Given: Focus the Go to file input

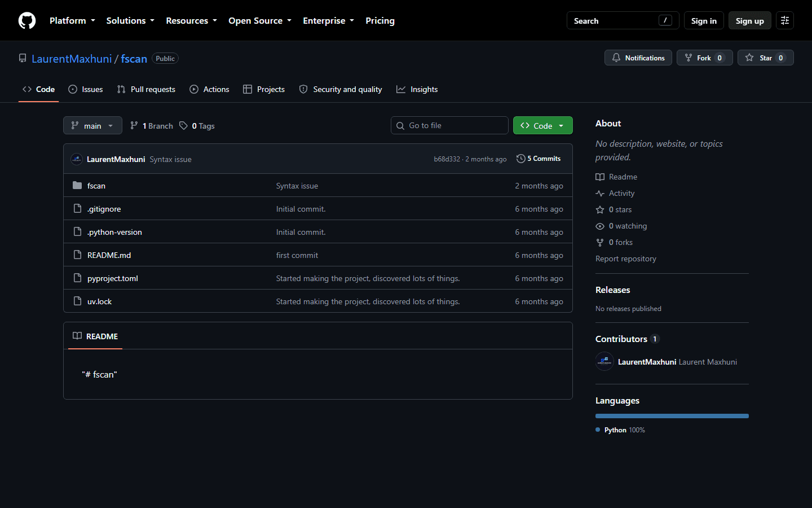Looking at the screenshot, I should pos(449,125).
